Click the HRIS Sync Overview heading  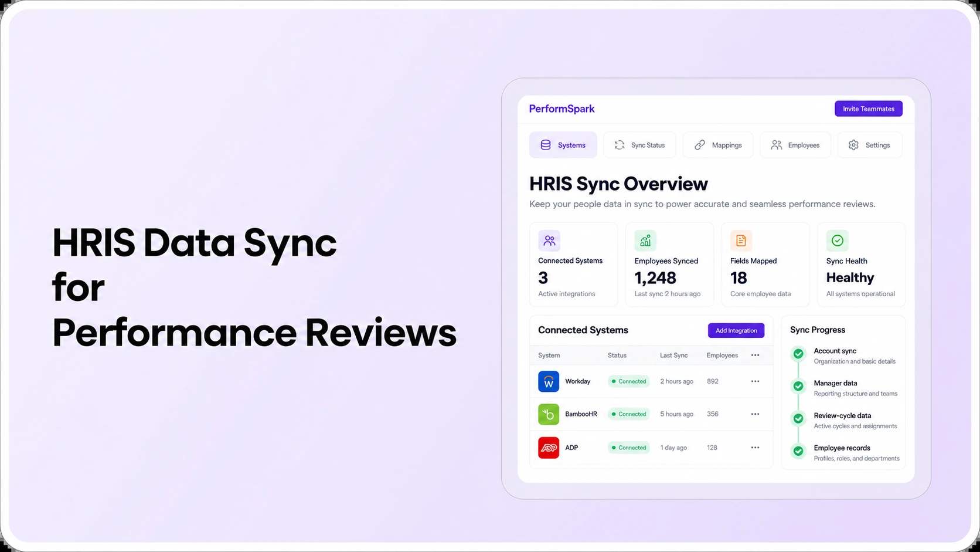(x=618, y=184)
